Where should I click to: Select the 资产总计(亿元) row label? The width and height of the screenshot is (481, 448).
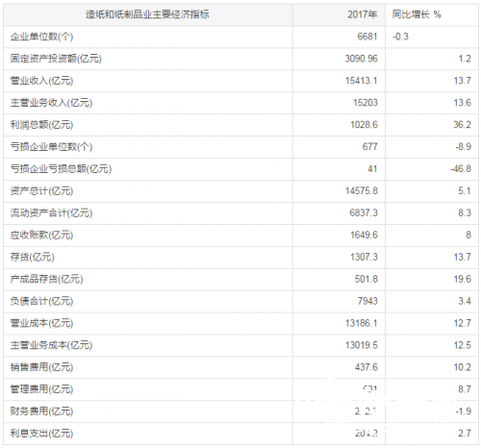pos(41,191)
